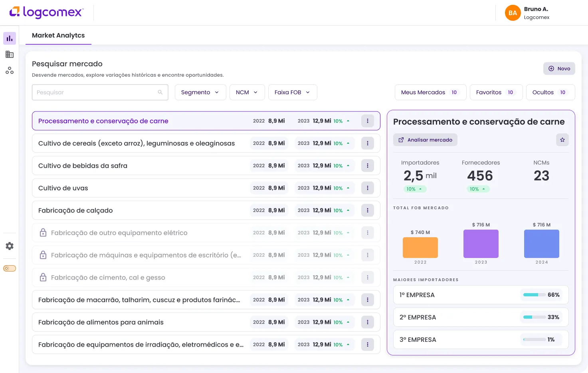Click the BA user avatar
The image size is (588, 373).
click(513, 13)
